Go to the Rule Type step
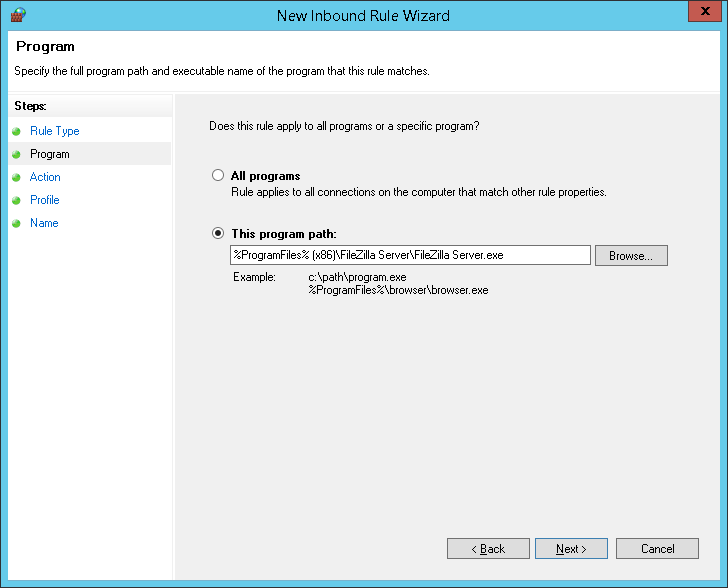The image size is (728, 588). 54,131
